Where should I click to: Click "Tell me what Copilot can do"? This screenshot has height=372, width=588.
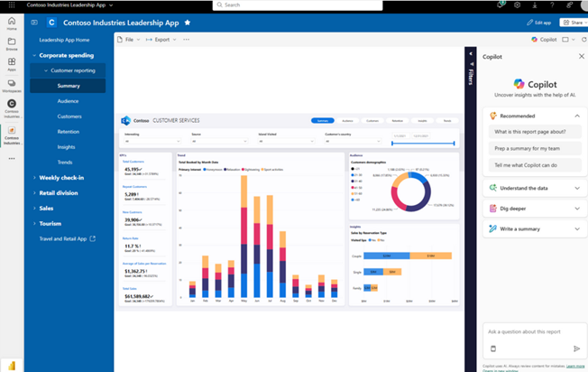coord(535,165)
